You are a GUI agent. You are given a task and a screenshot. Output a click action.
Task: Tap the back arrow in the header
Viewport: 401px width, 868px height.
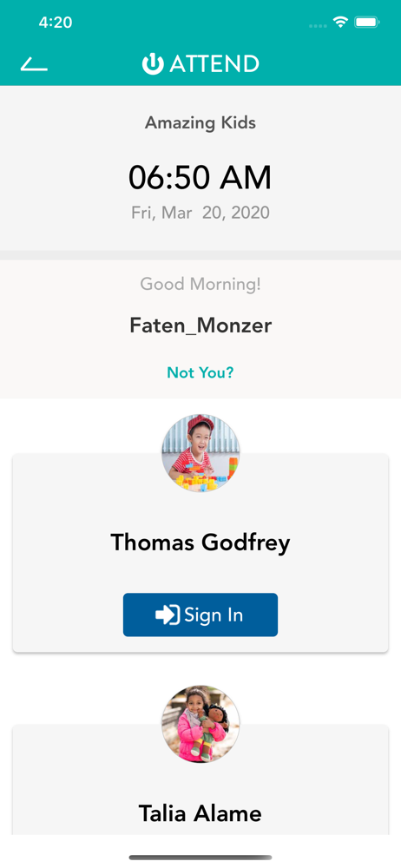pos(35,64)
